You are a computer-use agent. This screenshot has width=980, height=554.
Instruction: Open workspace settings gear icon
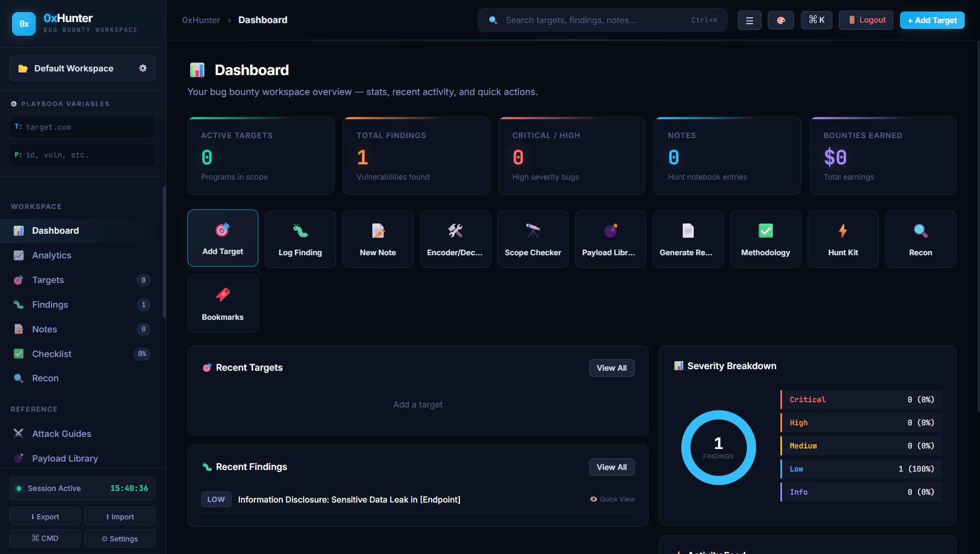[x=143, y=68]
